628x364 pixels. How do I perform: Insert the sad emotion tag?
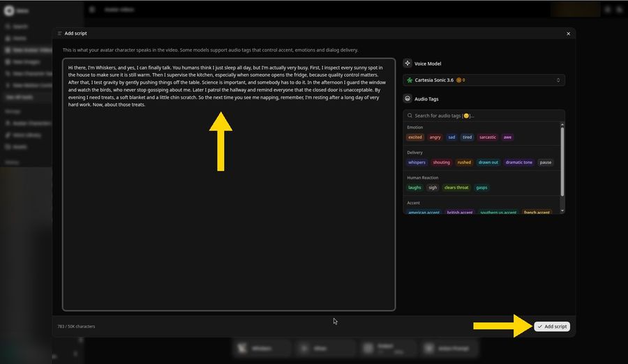tap(451, 137)
